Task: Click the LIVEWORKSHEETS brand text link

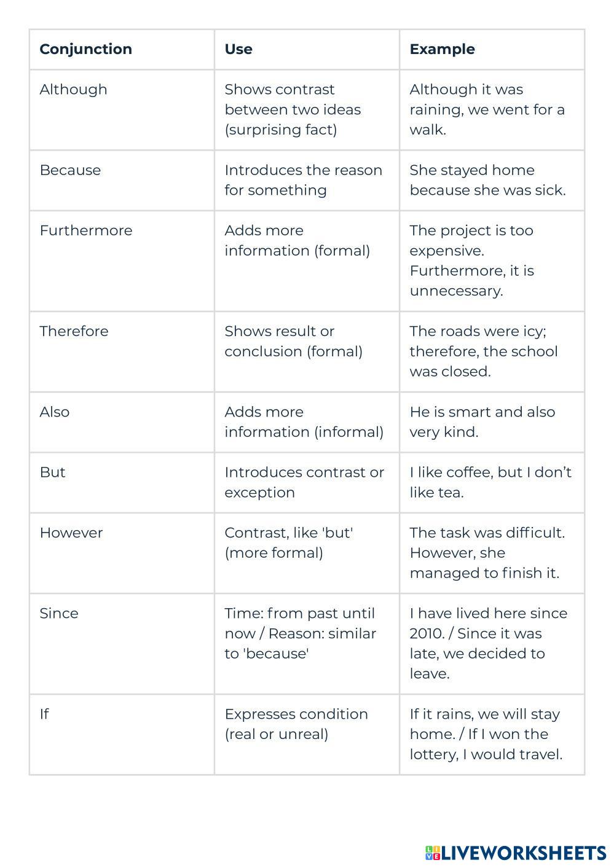Action: [523, 853]
